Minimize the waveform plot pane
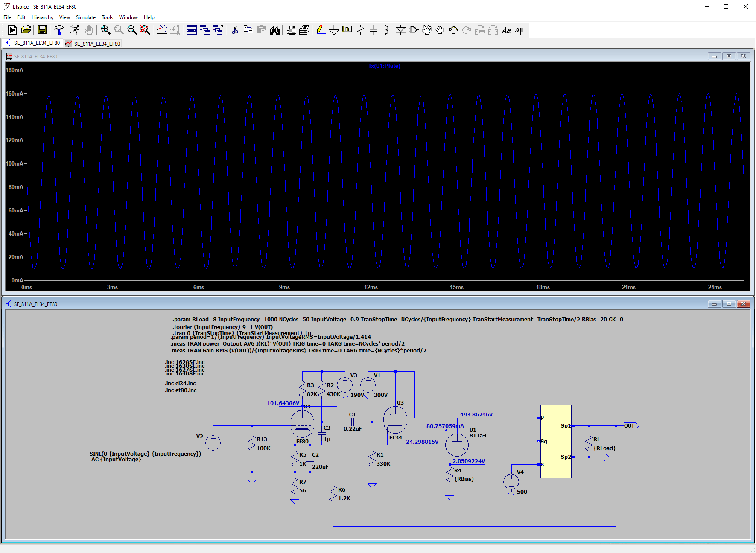Viewport: 756px width, 553px height. tap(714, 56)
